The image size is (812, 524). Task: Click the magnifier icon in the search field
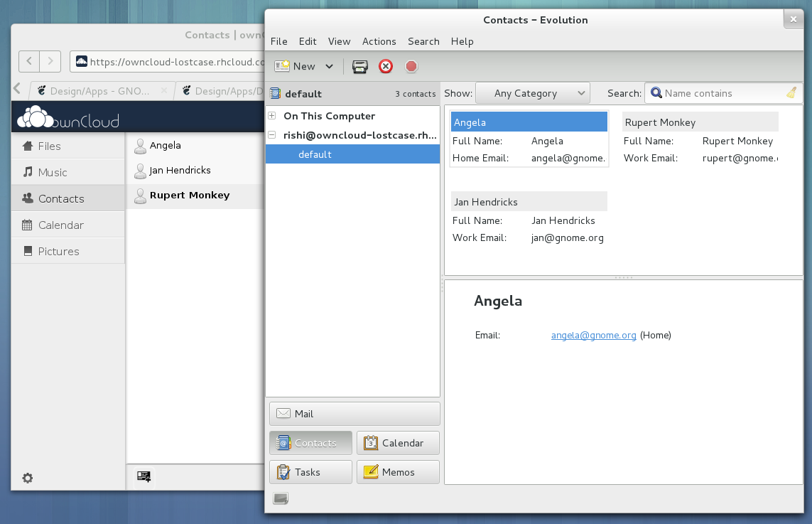[x=656, y=92]
